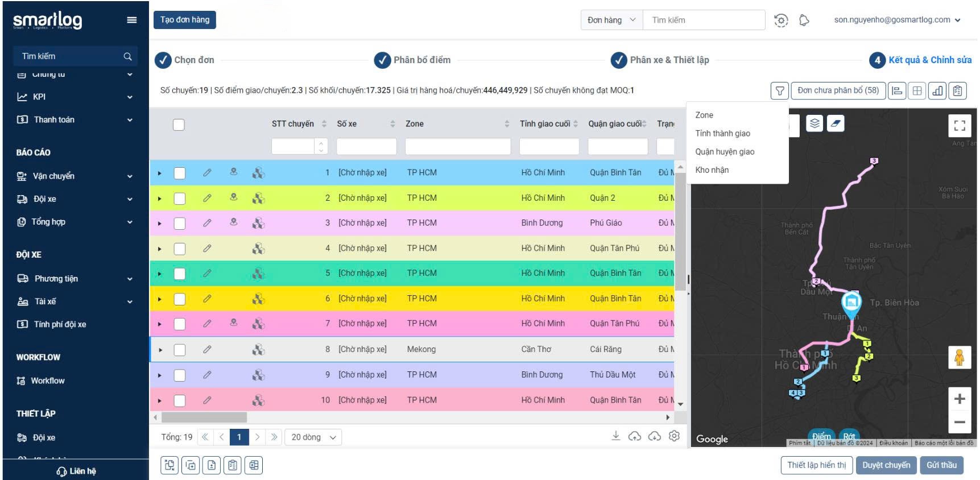
Task: Expand row details for trip 2
Action: [x=159, y=198]
